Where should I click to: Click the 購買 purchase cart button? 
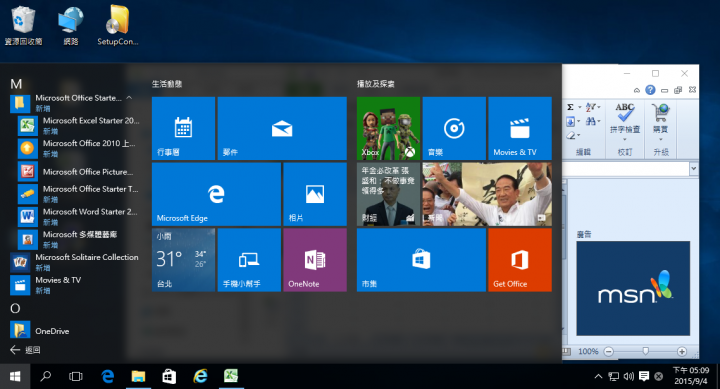tap(661, 121)
